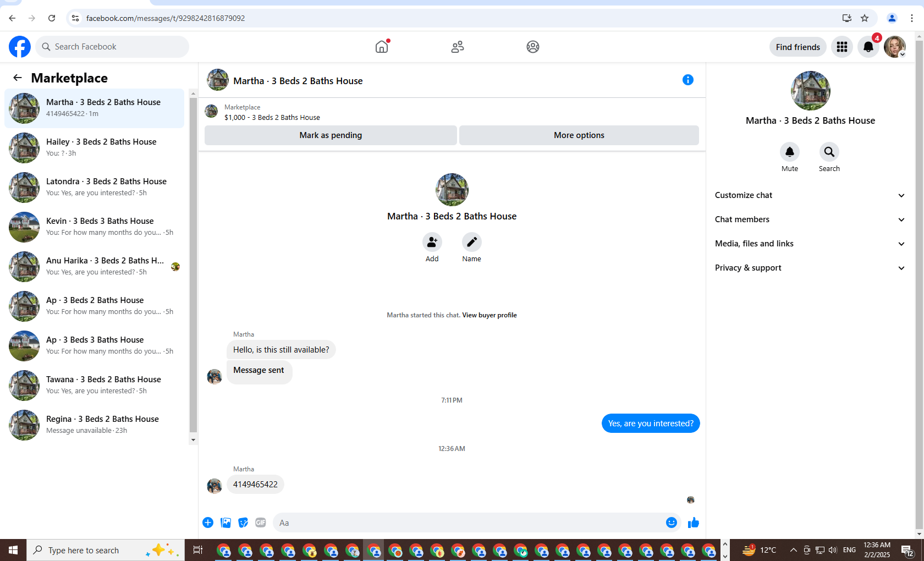Open the Facebook Home icon

[x=382, y=47]
